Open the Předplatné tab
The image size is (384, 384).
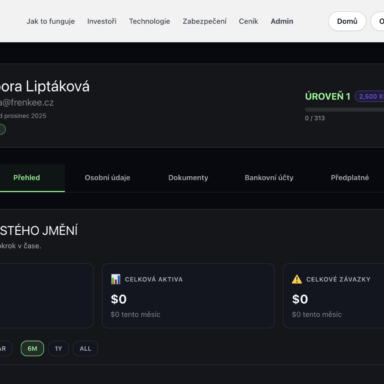pos(350,178)
